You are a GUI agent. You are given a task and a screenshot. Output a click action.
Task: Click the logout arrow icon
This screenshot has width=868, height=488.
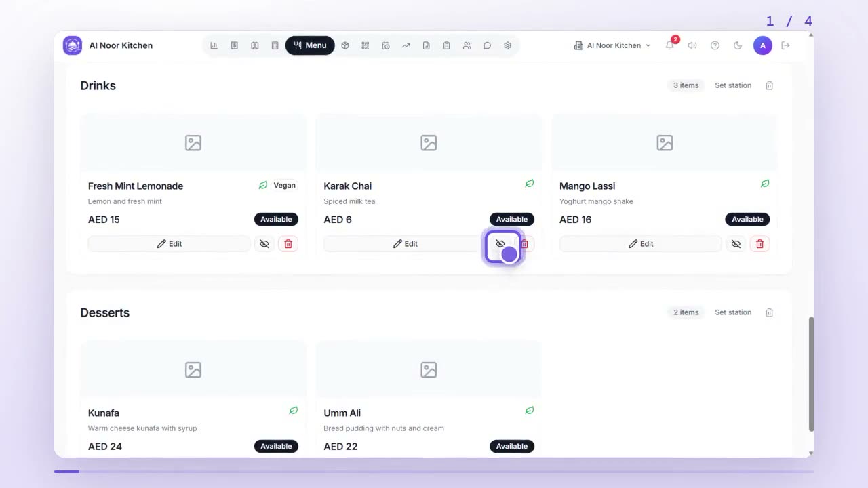coord(786,45)
